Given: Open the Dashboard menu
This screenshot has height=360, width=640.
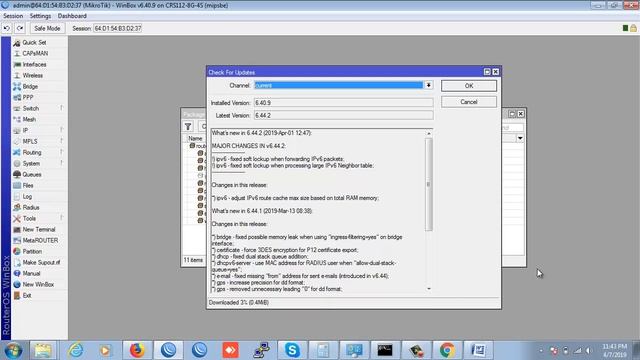Looking at the screenshot, I should tap(72, 16).
